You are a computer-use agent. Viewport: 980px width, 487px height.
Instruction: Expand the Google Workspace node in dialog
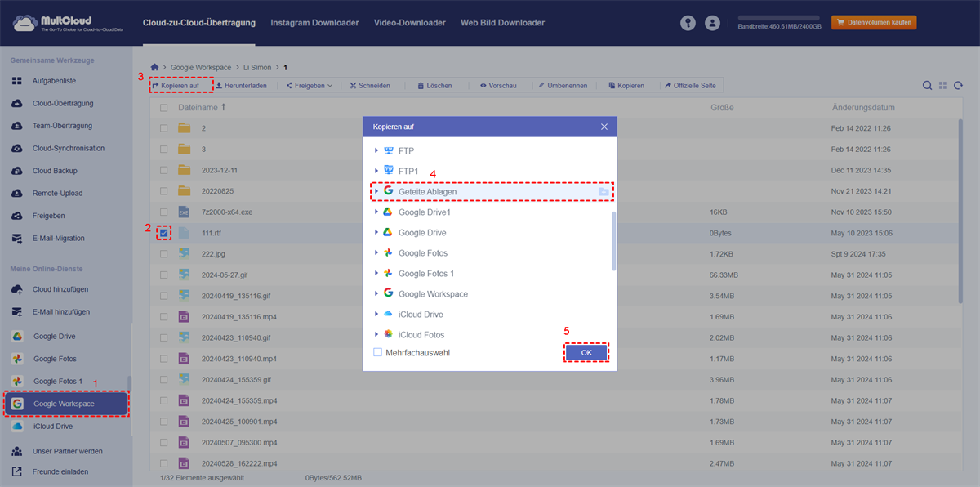point(376,293)
